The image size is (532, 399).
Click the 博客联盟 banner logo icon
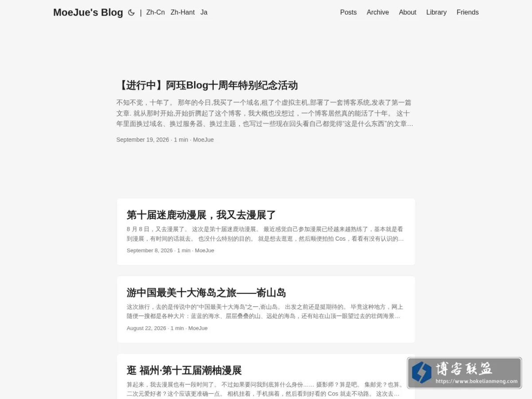[422, 372]
